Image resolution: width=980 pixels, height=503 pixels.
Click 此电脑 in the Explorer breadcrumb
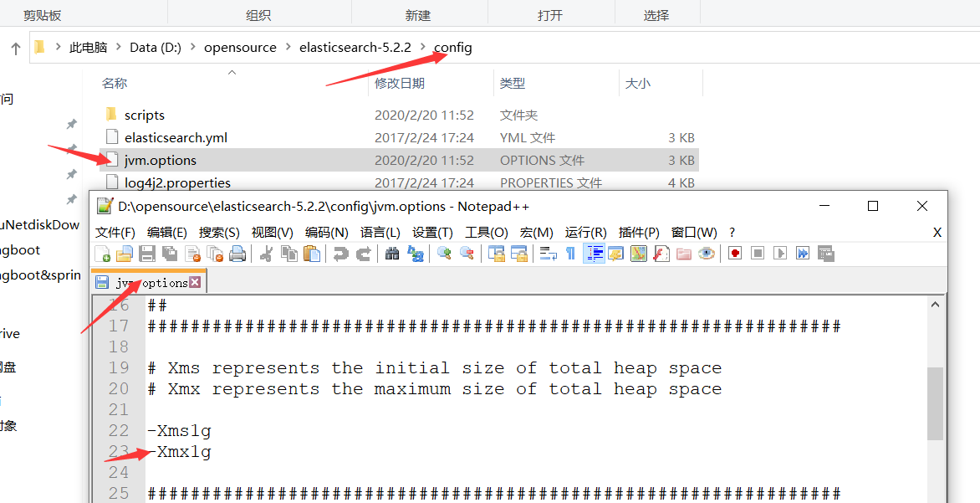[x=88, y=47]
